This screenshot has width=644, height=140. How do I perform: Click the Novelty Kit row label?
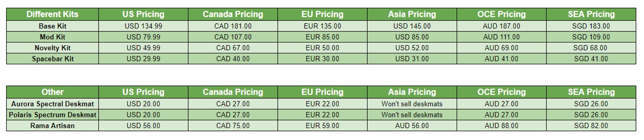tap(53, 48)
